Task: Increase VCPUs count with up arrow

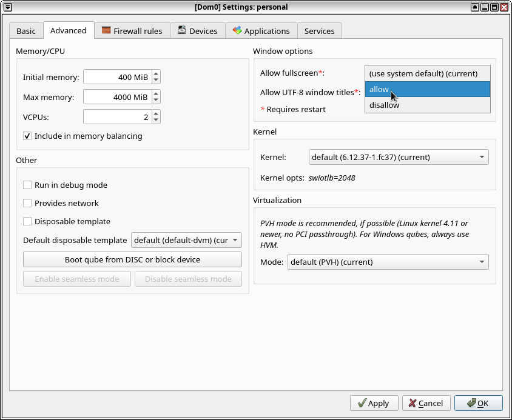Action: click(157, 113)
